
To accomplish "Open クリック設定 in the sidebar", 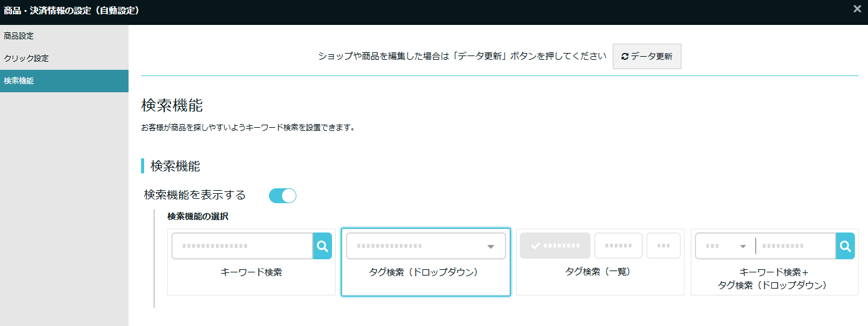I will tap(64, 59).
